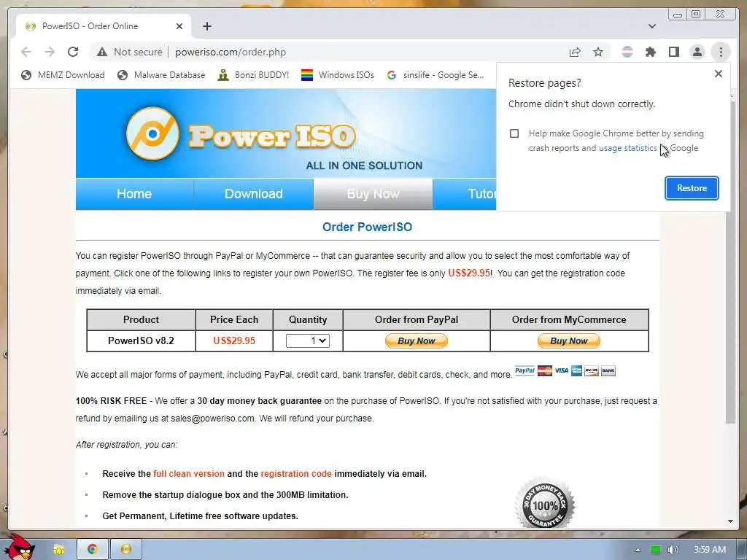Click the PowerISO disc logo
Screen dimensions: 747x560
(152, 134)
